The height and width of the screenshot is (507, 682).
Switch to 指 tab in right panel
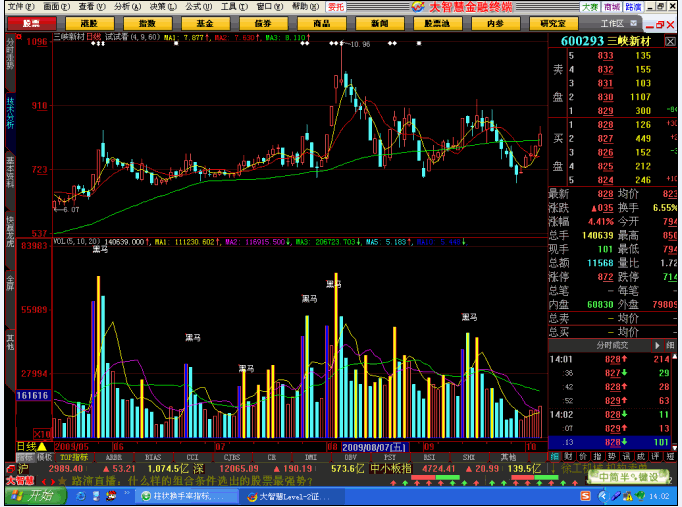tap(597, 457)
